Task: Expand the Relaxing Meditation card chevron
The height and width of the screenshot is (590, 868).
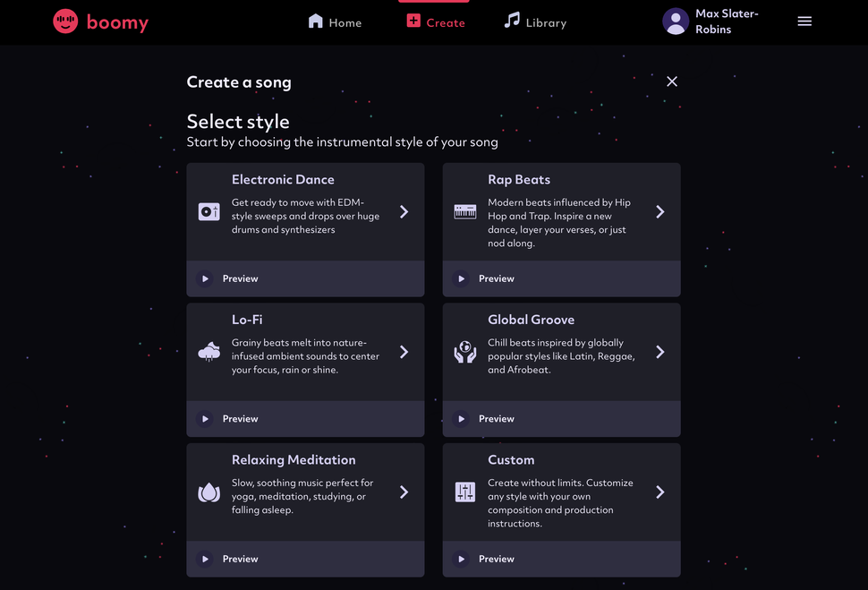Action: pyautogui.click(x=404, y=492)
